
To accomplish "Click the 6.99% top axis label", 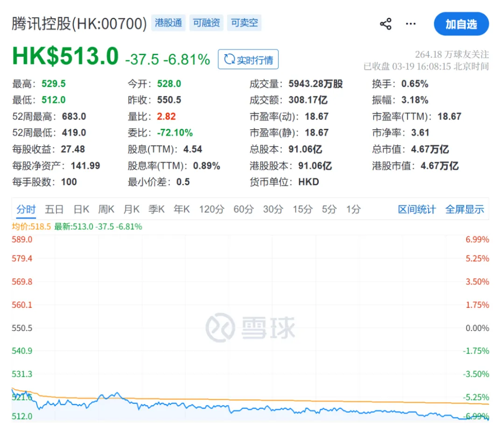I will coord(477,240).
